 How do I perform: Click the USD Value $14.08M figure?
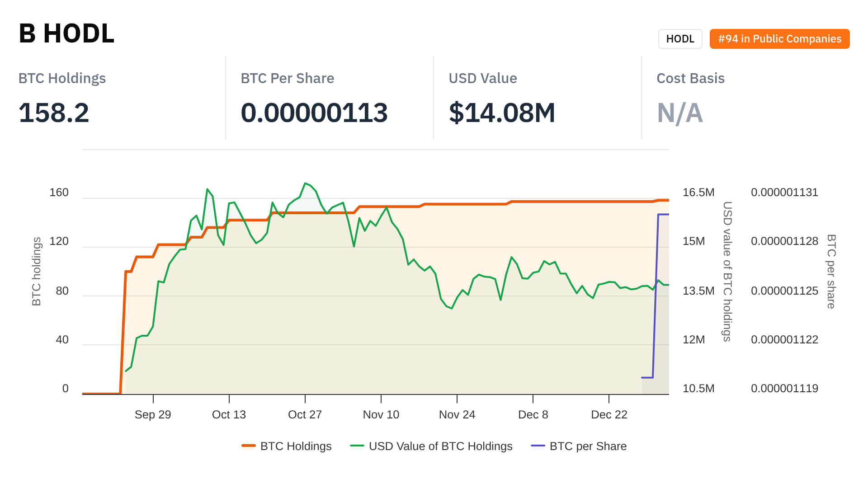coord(502,113)
